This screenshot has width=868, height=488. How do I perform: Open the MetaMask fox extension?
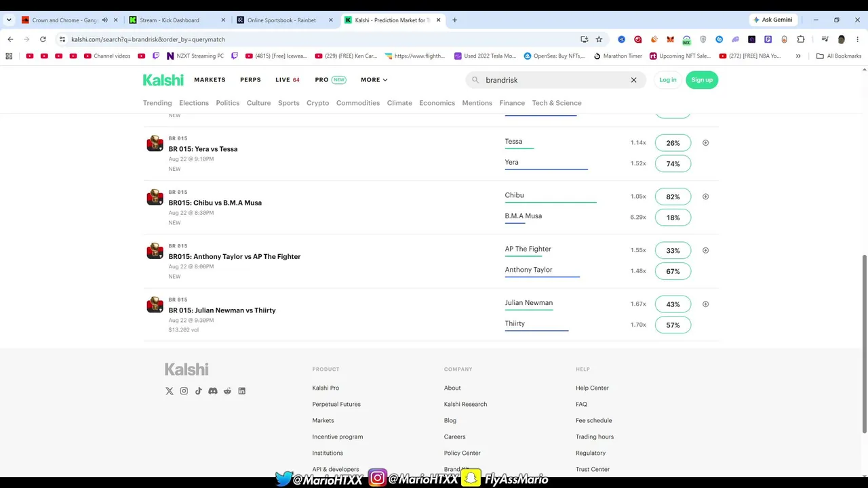(x=670, y=39)
